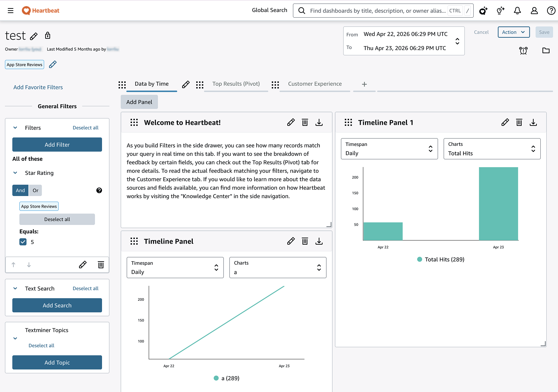The height and width of the screenshot is (392, 558).
Task: Open the alarm clock alert icon
Action: [x=523, y=51]
